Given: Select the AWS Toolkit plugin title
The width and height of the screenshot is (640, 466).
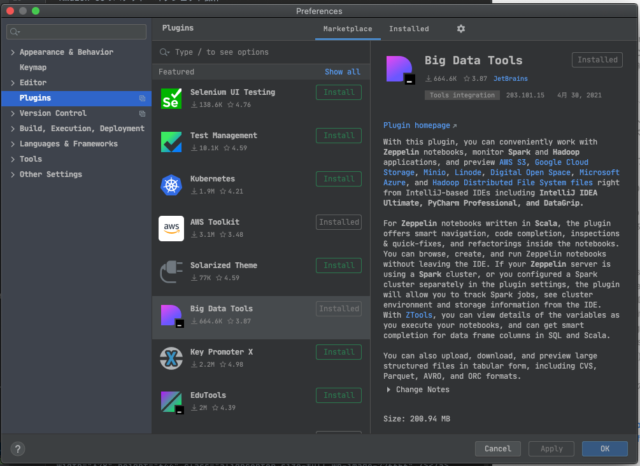Looking at the screenshot, I should 215,222.
